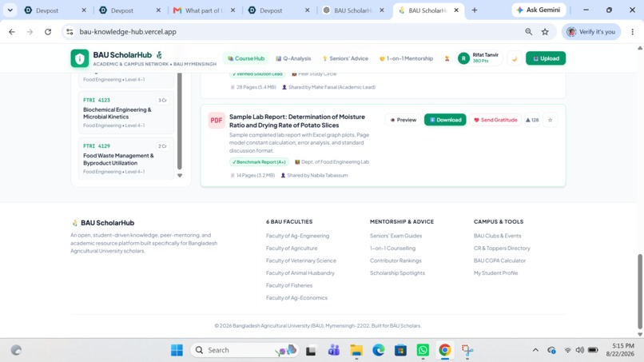This screenshot has width=644, height=362.
Task: Open the site information icon beside the URL
Action: (70, 32)
